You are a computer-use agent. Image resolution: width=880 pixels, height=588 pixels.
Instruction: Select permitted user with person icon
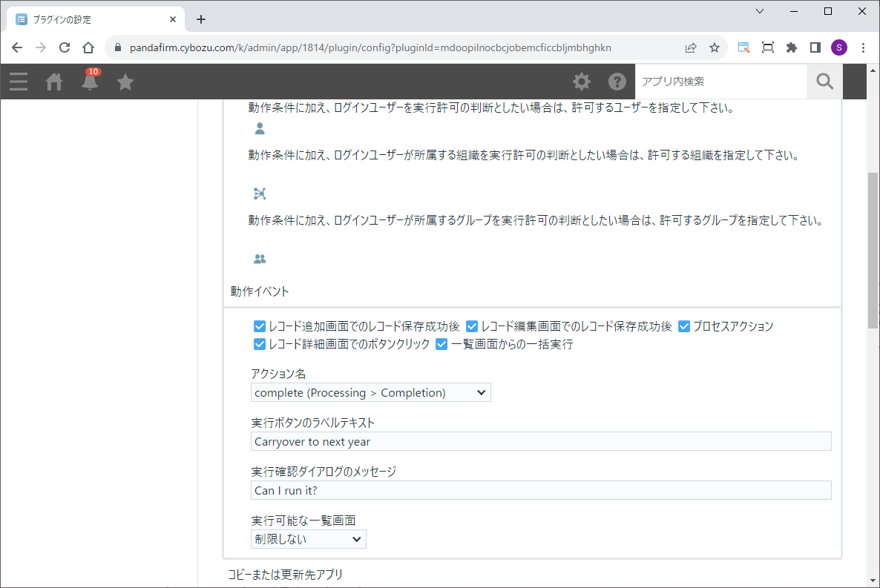260,129
